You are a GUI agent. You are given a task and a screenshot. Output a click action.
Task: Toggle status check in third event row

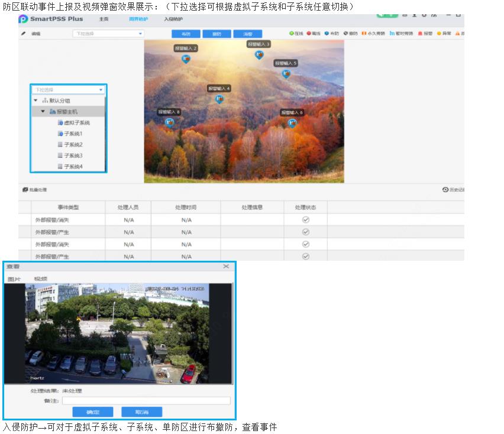[x=306, y=244]
